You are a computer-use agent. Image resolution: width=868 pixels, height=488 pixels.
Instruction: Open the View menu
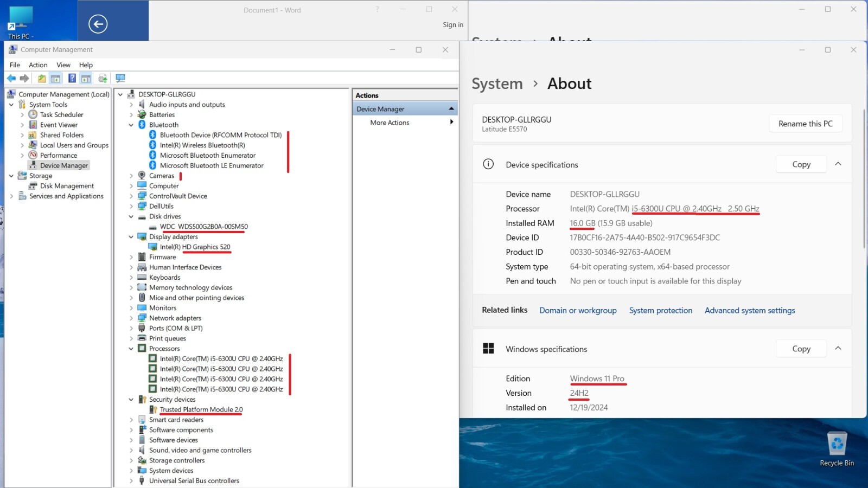[x=63, y=65]
